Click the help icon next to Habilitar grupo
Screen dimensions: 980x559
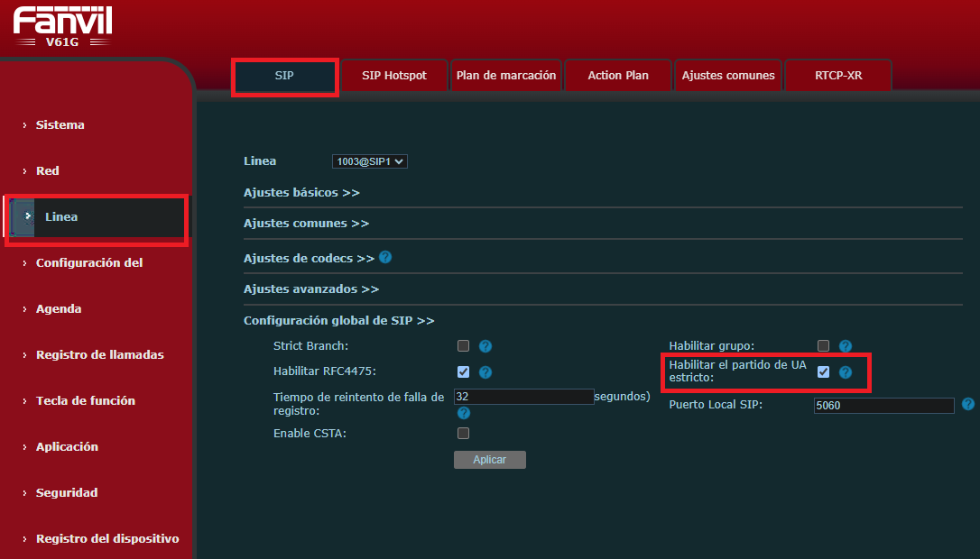(845, 346)
